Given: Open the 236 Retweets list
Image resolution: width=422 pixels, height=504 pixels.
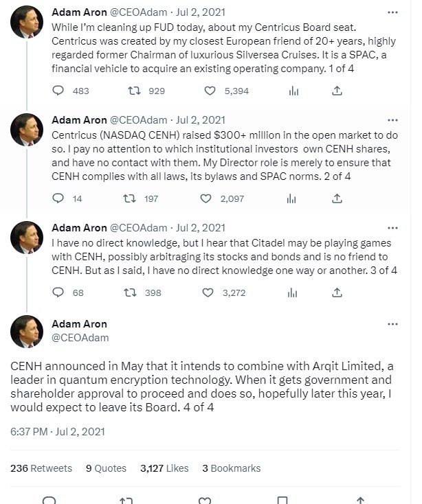Looking at the screenshot, I should (41, 468).
